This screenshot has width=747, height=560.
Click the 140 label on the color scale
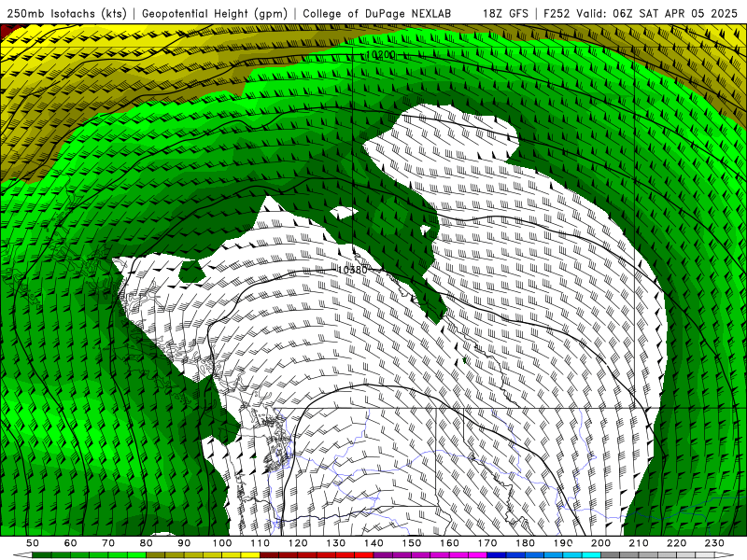tap(373, 543)
